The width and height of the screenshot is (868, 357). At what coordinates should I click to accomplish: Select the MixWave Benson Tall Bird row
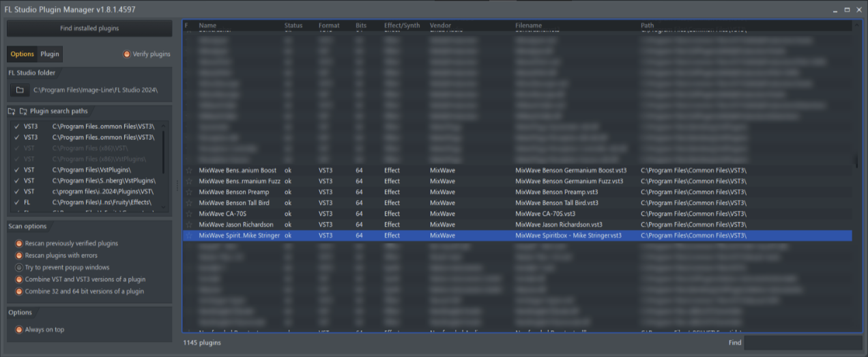click(x=517, y=203)
